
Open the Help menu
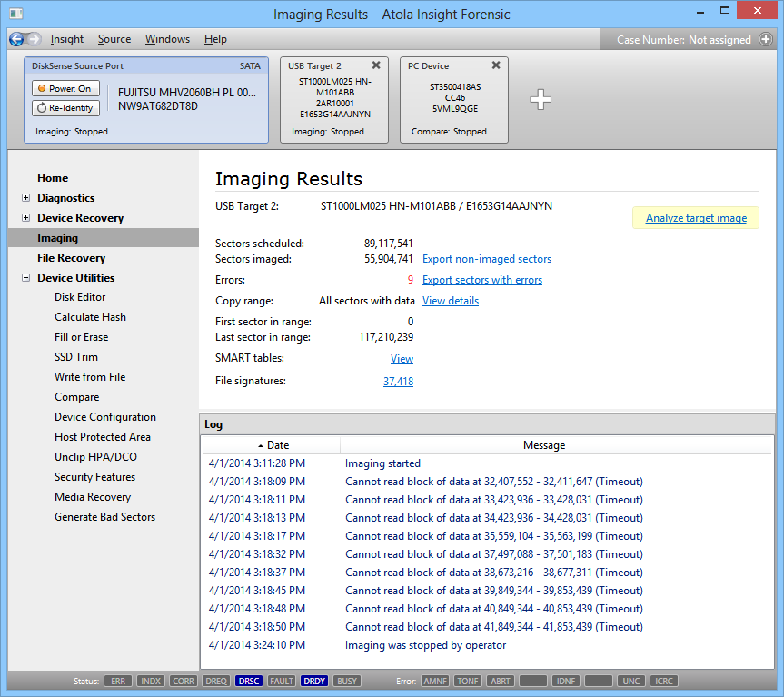coord(215,39)
